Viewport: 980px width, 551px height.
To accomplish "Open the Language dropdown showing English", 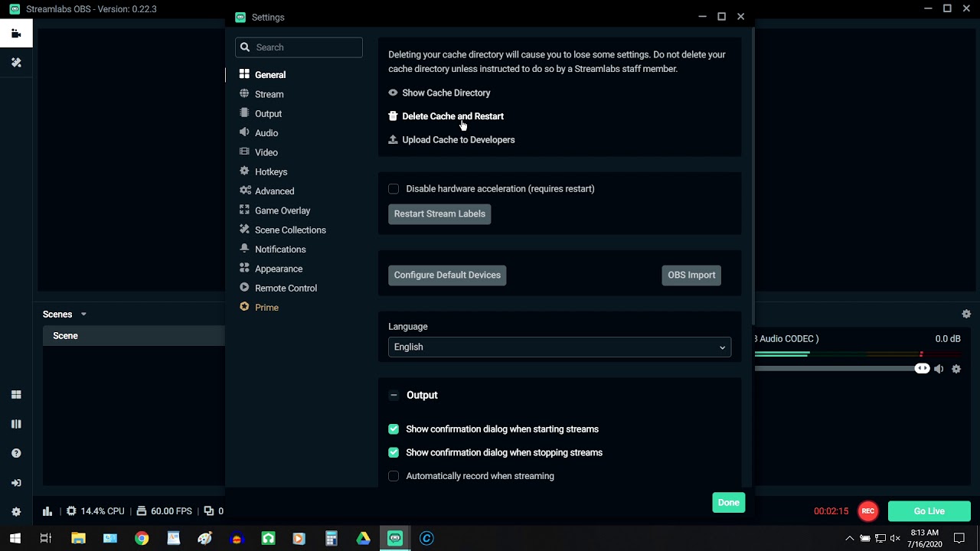I will (x=560, y=347).
